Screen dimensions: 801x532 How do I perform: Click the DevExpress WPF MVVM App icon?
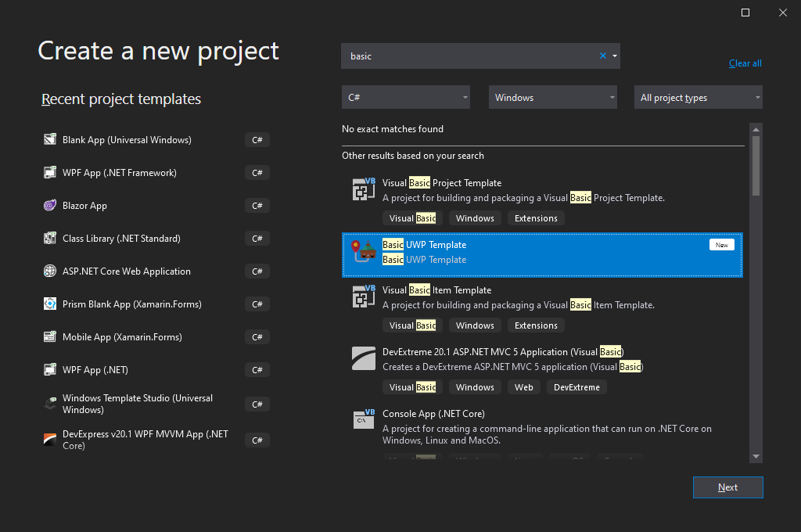click(x=49, y=439)
